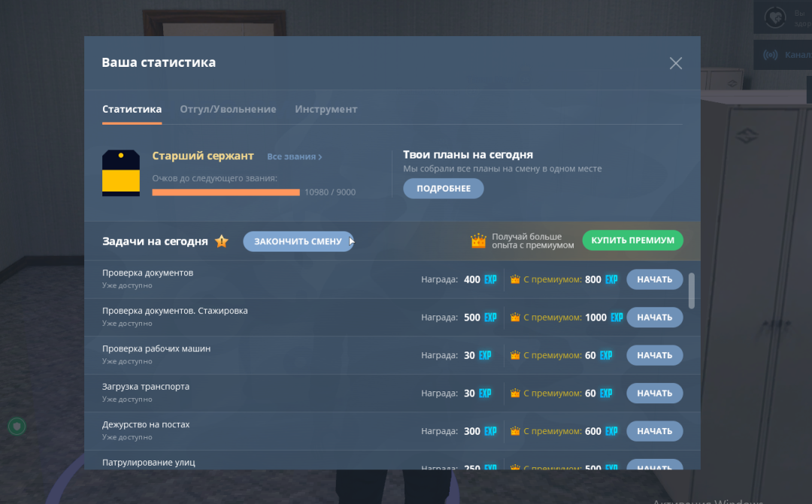
Task: Switch to the Отгул/Увольнение tab
Action: pyautogui.click(x=228, y=109)
